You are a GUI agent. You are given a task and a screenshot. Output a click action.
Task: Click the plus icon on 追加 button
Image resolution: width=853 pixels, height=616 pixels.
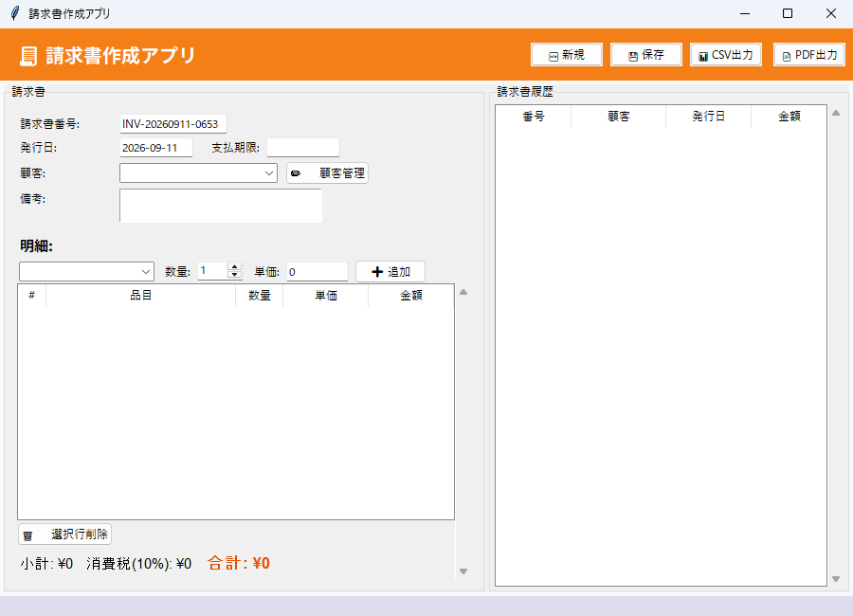pos(377,272)
